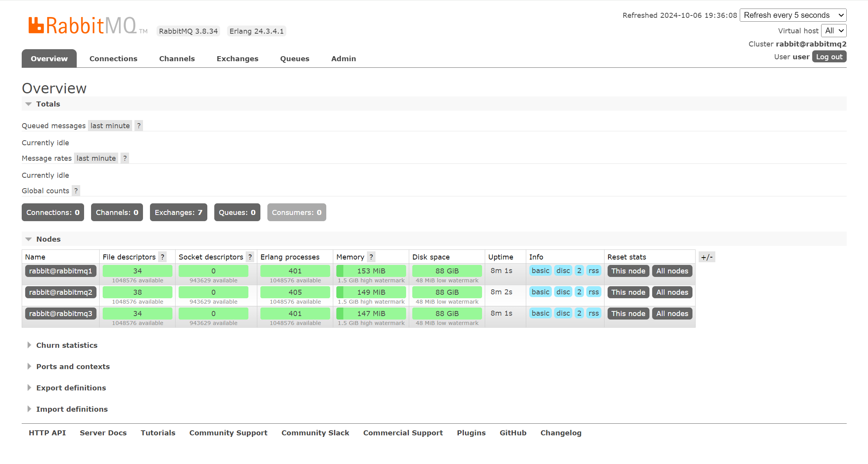
Task: Open node rabbit@rabbitmq1 details
Action: (x=61, y=271)
